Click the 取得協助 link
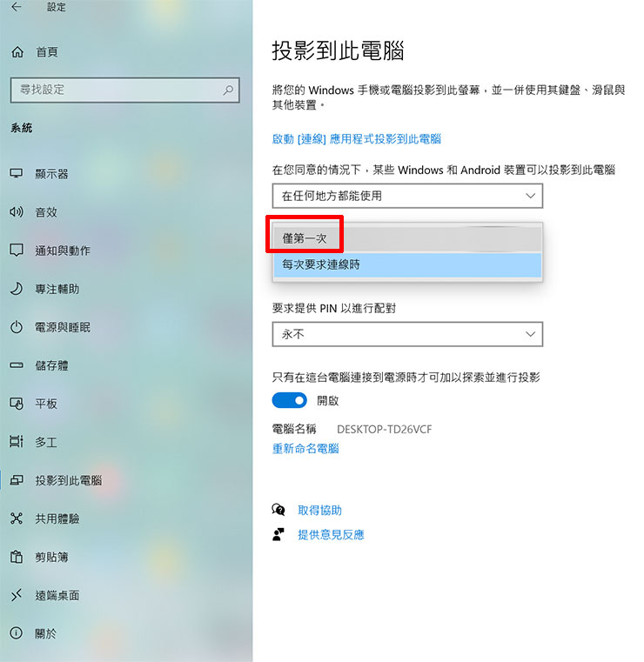Viewport: 644px width, 662px height. (x=319, y=510)
